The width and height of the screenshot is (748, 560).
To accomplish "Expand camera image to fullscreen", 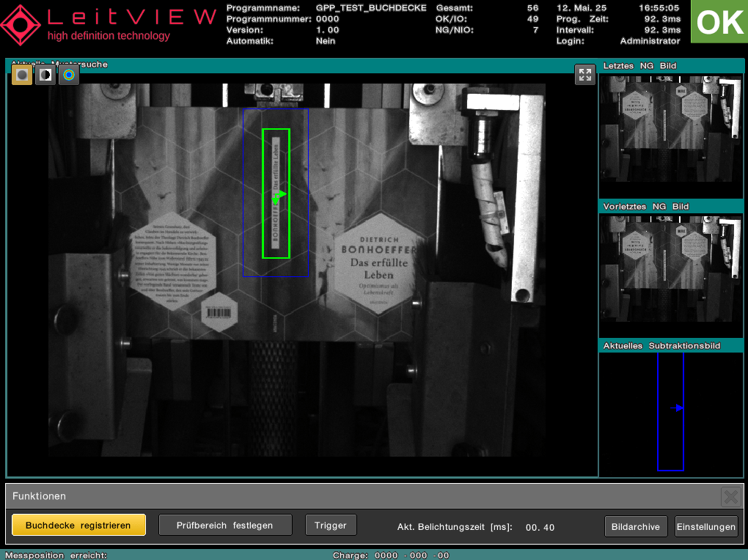I will pyautogui.click(x=585, y=75).
